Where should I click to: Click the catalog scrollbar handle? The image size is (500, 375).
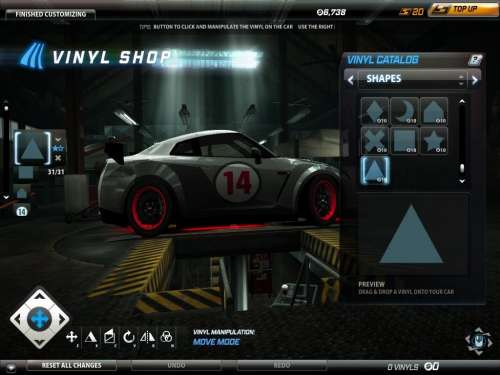(x=462, y=168)
